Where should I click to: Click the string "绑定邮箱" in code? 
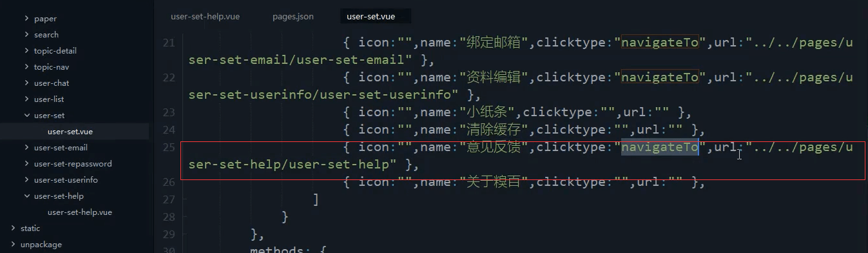(494, 43)
